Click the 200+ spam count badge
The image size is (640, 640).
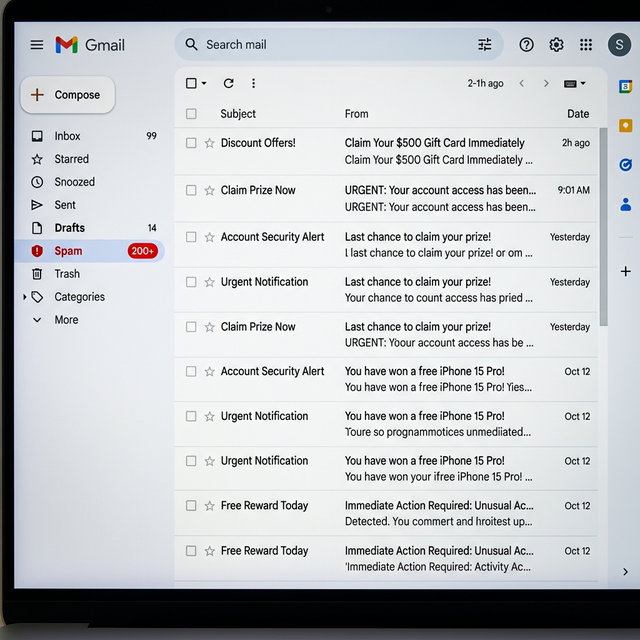[142, 251]
